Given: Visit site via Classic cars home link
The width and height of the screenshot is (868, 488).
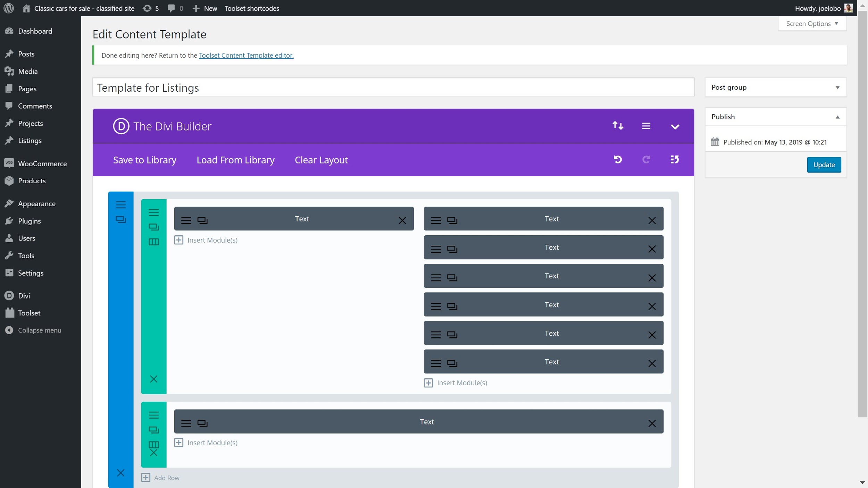Looking at the screenshot, I should point(78,8).
